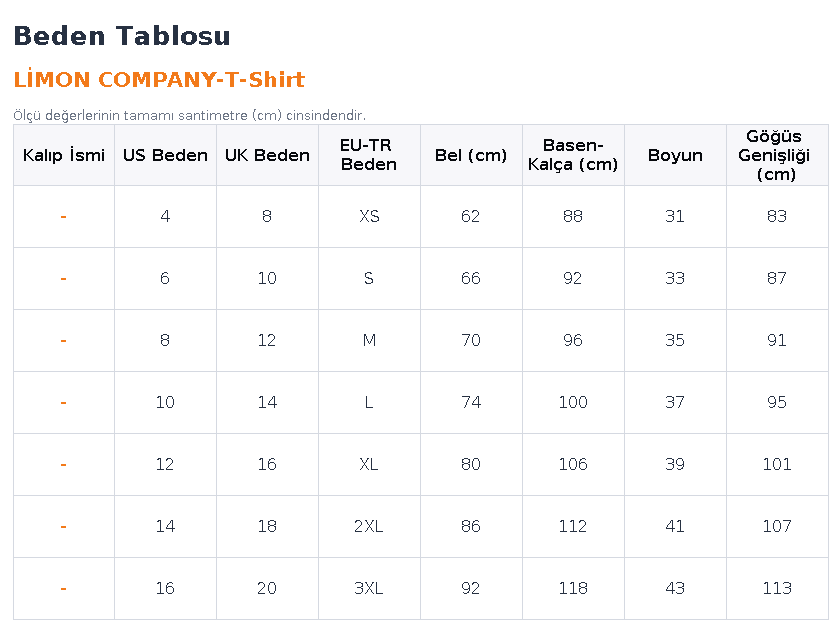Click the M size cell
Viewport: 839px width, 625px height.
pyautogui.click(x=369, y=340)
